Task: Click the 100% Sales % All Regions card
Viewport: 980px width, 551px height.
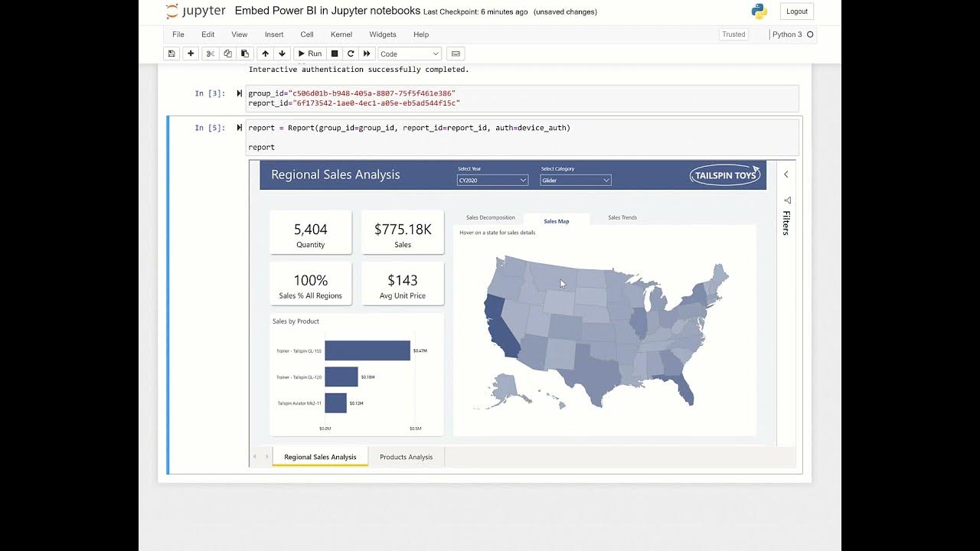Action: (x=311, y=284)
